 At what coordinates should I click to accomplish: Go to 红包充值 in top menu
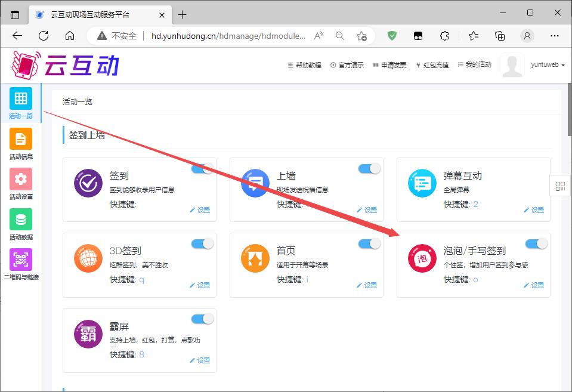point(432,65)
